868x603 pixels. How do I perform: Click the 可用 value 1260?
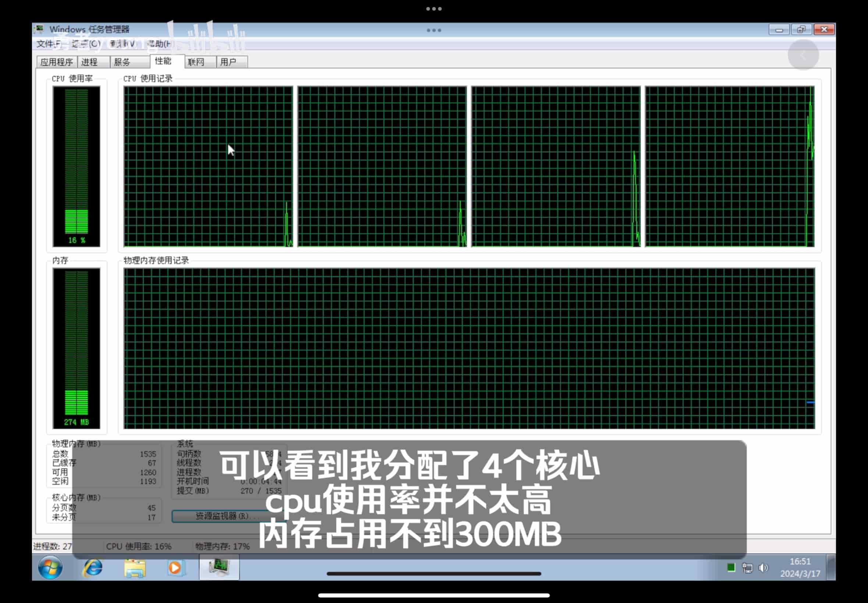[x=148, y=472]
